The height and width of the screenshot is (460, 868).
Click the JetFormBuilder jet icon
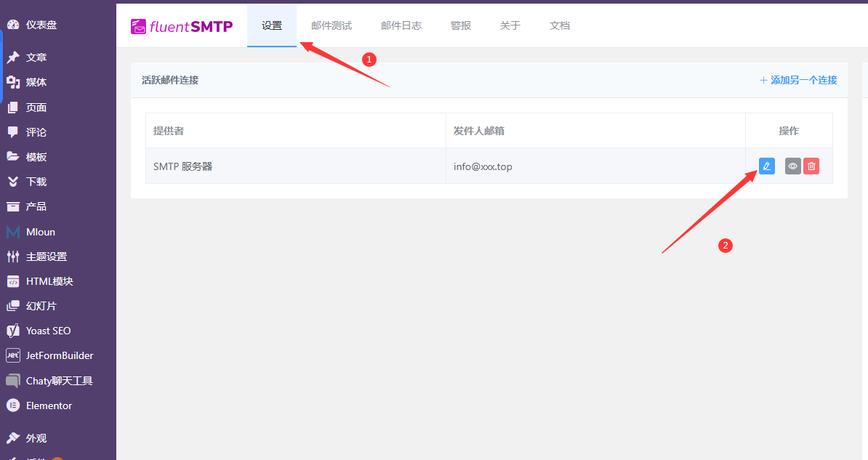click(x=13, y=355)
